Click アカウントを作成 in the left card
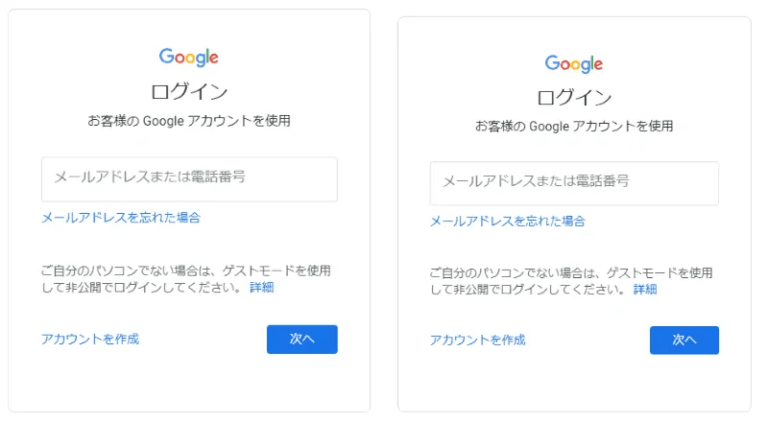The height and width of the screenshot is (423, 768). coord(90,339)
